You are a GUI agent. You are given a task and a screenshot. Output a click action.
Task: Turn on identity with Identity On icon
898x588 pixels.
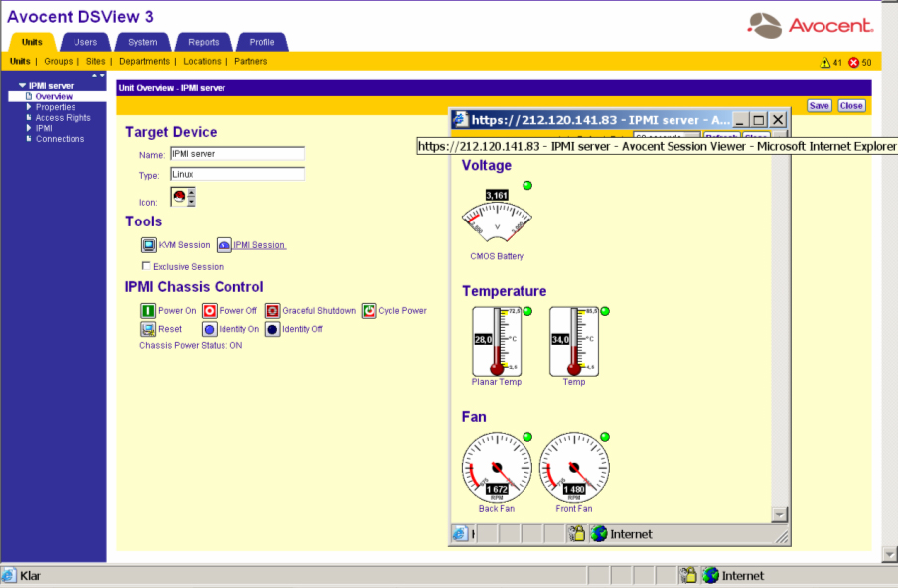(209, 329)
